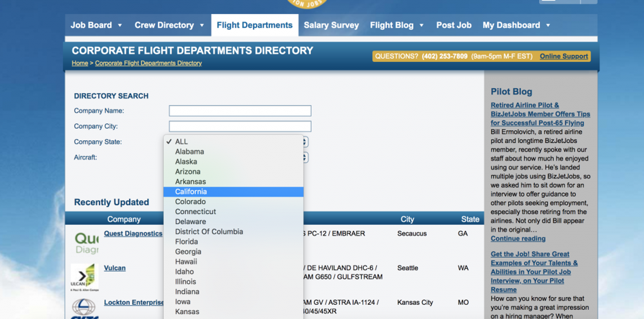The height and width of the screenshot is (319, 644).
Task: Select California from the state list
Action: tap(233, 192)
